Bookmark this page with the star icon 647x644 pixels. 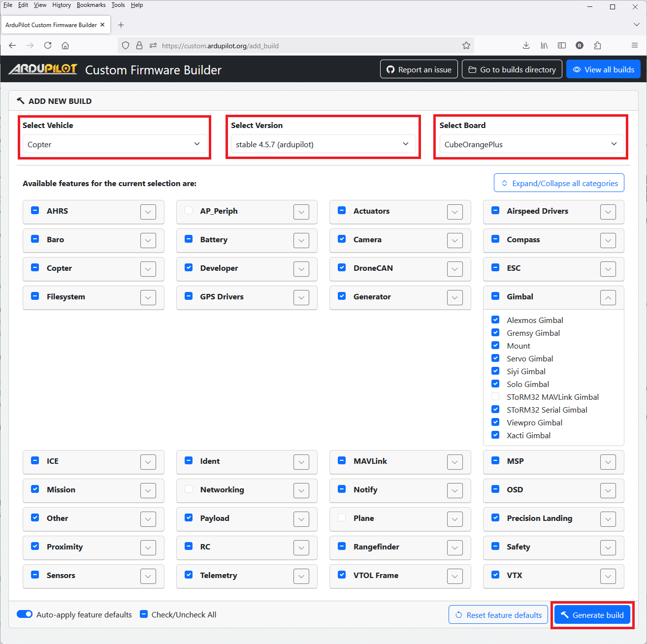pos(466,46)
